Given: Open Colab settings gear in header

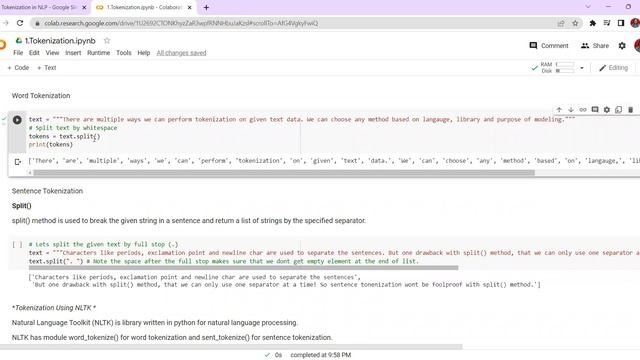Looking at the screenshot, I should coord(622,46).
